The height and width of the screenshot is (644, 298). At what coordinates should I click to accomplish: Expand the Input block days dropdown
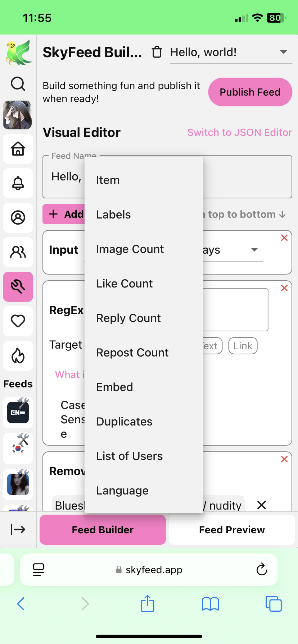254,250
